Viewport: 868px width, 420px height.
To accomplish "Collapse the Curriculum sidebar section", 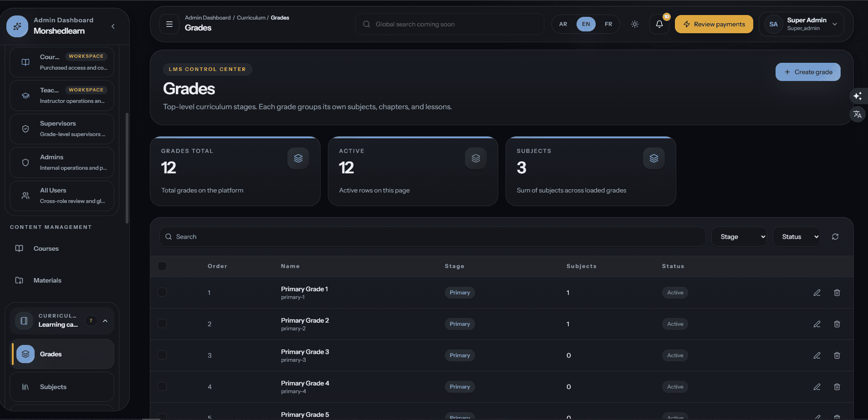I will click(x=106, y=321).
